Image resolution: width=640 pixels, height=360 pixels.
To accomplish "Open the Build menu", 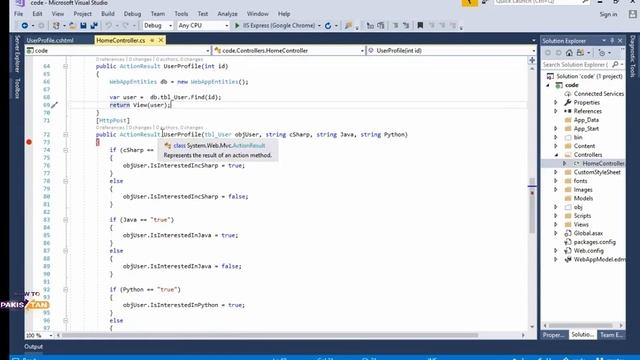I will [108, 14].
